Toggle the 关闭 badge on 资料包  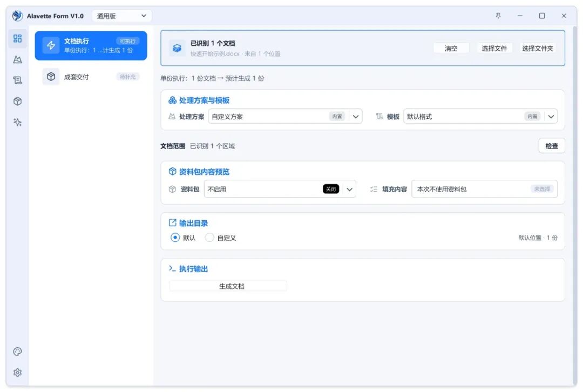click(x=330, y=189)
